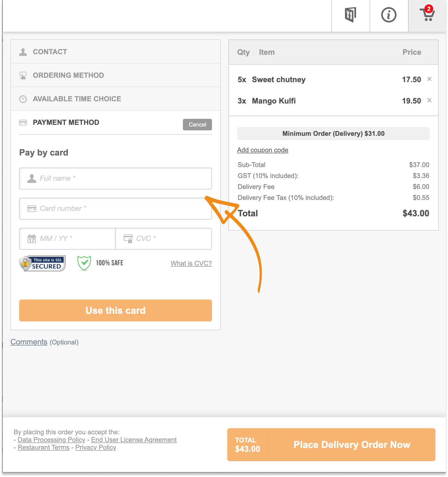
Task: Click the MM / YY expiry field
Action: pyautogui.click(x=67, y=239)
